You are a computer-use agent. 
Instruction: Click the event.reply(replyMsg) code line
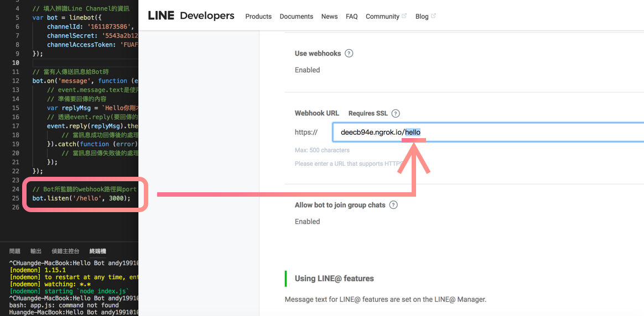(x=92, y=126)
